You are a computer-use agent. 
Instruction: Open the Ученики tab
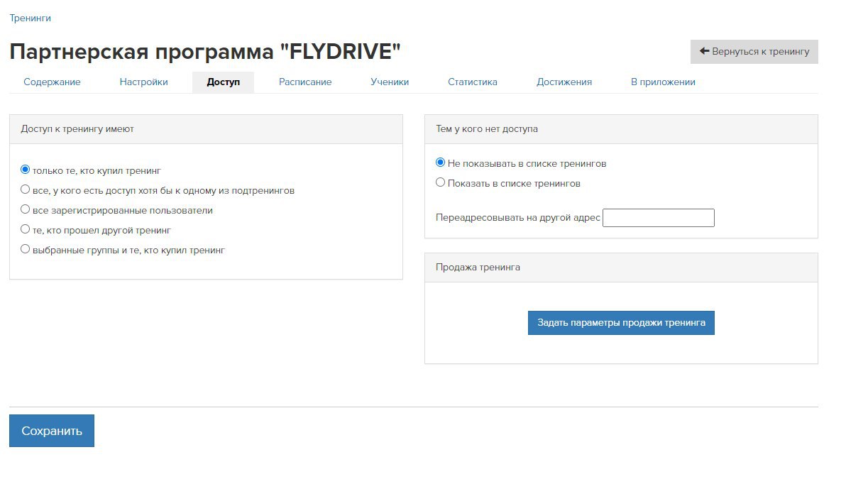coord(390,82)
